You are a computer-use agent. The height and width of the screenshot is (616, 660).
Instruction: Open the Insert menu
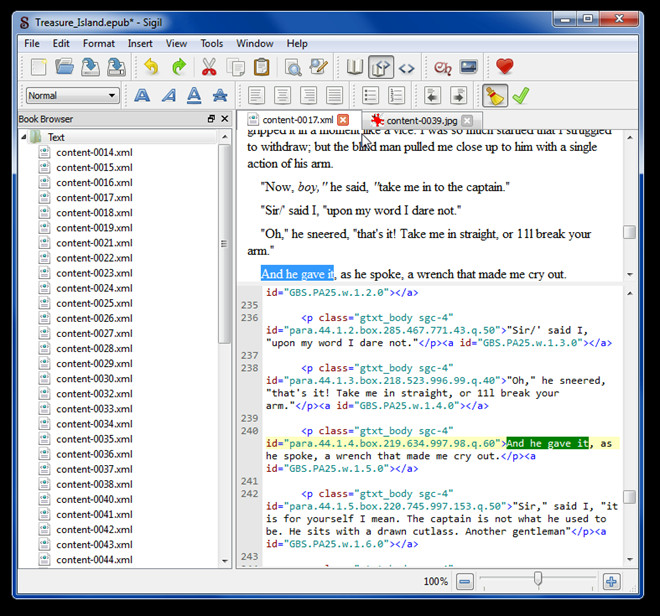pos(140,43)
